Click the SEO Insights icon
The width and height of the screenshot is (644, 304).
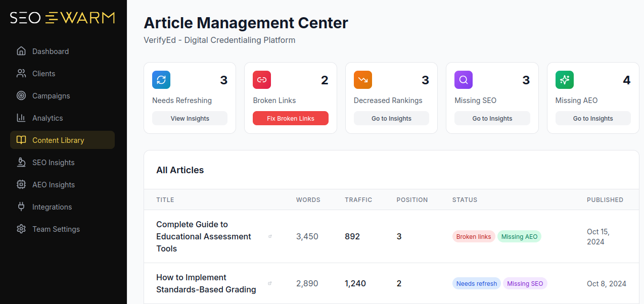coord(21,162)
